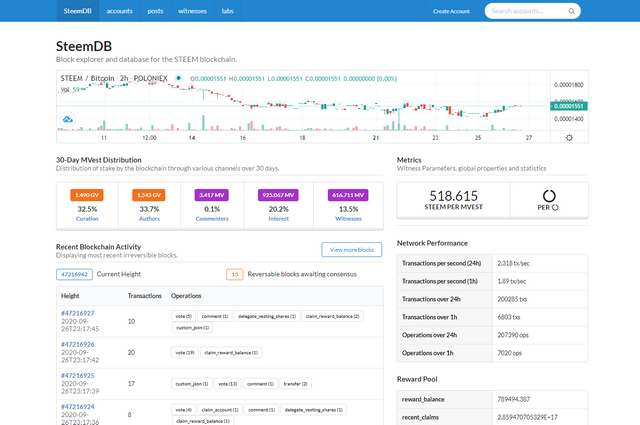The width and height of the screenshot is (640, 425).
Task: Click the reward_balance row label
Action: [x=423, y=399]
